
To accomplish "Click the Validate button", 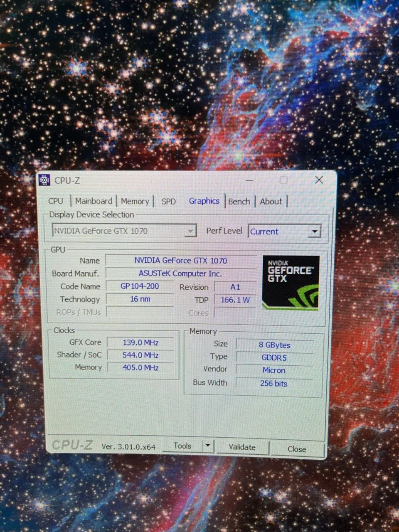I will point(242,447).
